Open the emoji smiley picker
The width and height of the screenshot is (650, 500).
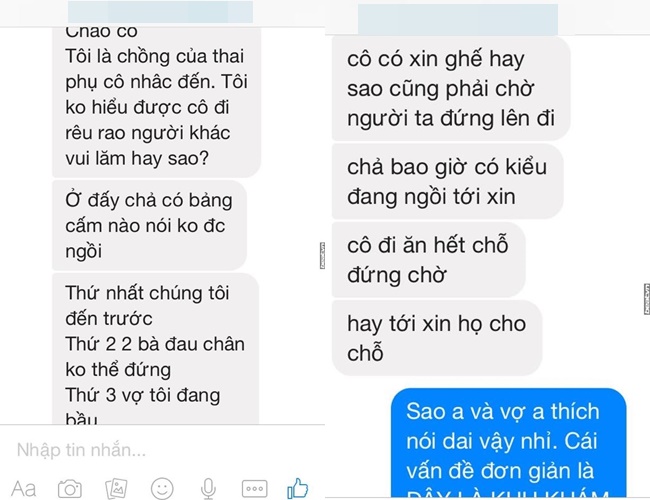(162, 489)
